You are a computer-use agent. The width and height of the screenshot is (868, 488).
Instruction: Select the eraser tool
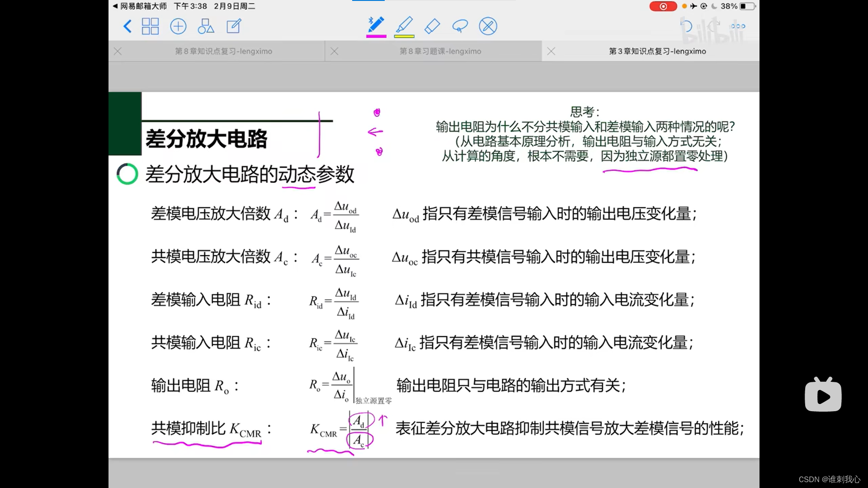[x=432, y=26]
